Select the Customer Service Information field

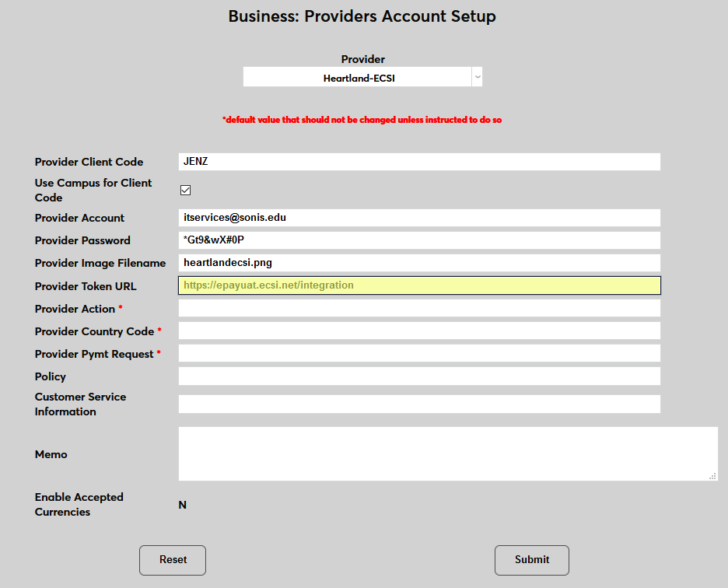(x=419, y=404)
